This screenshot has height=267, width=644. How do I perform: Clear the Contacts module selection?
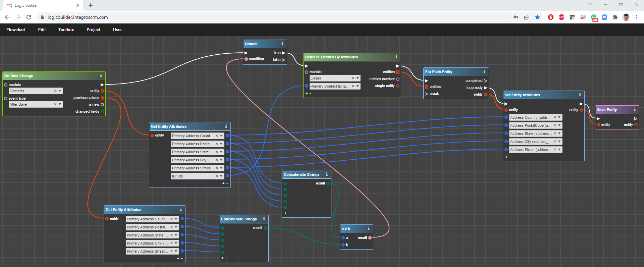coord(55,91)
